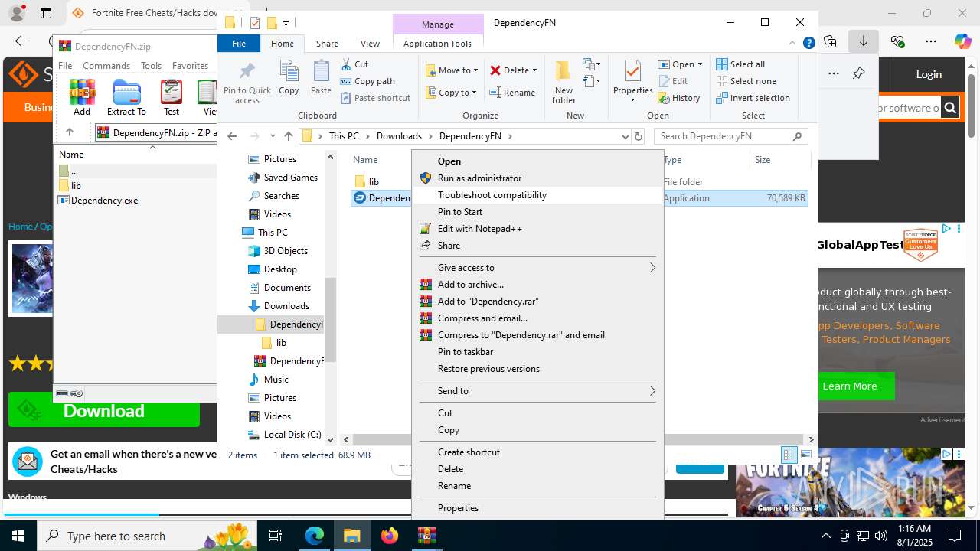Click Select none in ribbon
This screenshot has height=551, width=980.
click(x=746, y=81)
